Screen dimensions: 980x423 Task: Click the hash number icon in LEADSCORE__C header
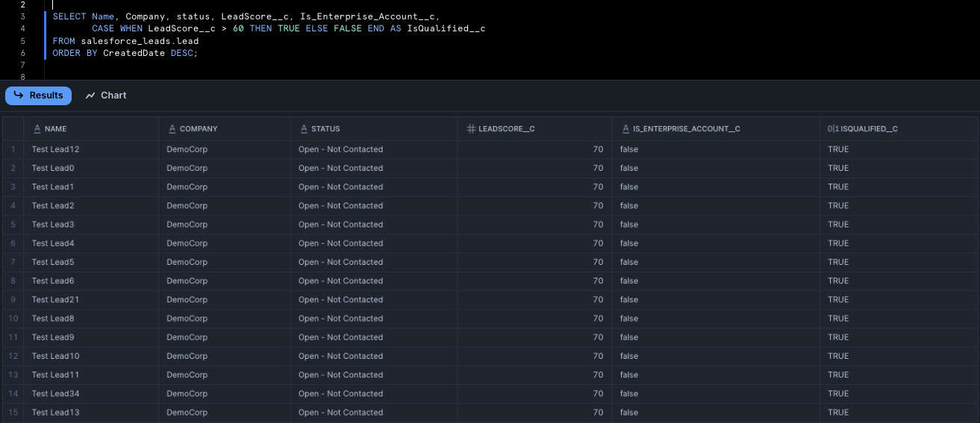click(471, 129)
